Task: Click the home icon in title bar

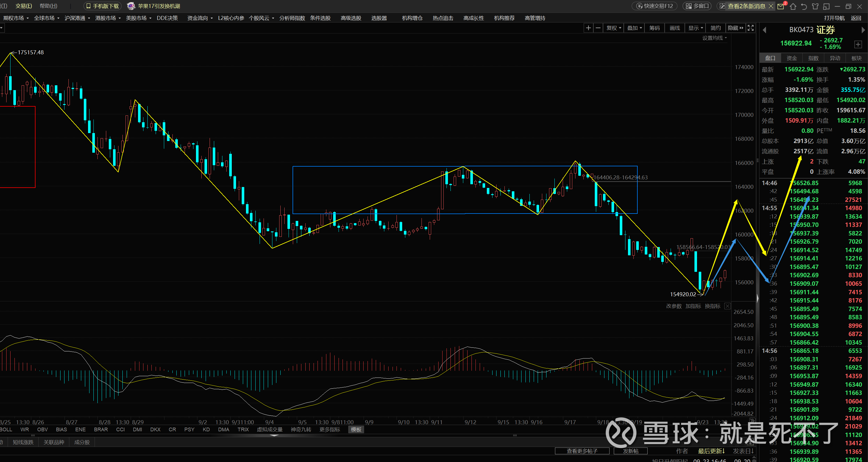Action: coord(793,7)
